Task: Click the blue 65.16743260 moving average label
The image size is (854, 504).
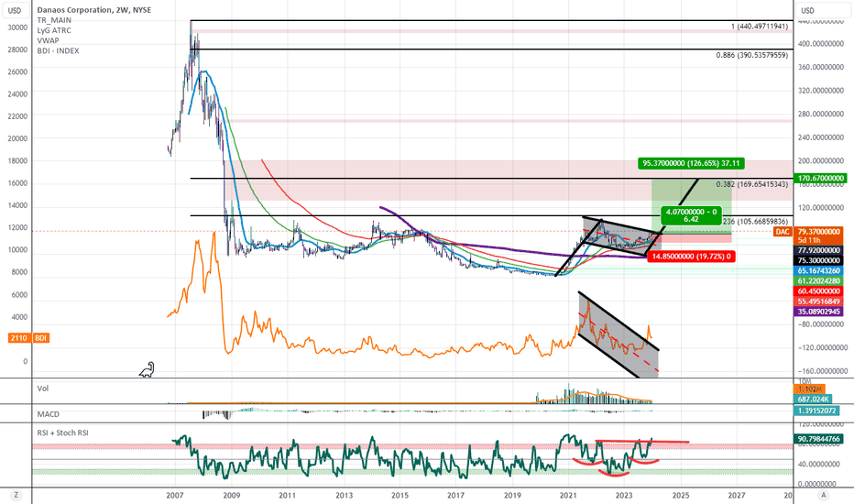Action: coord(818,271)
